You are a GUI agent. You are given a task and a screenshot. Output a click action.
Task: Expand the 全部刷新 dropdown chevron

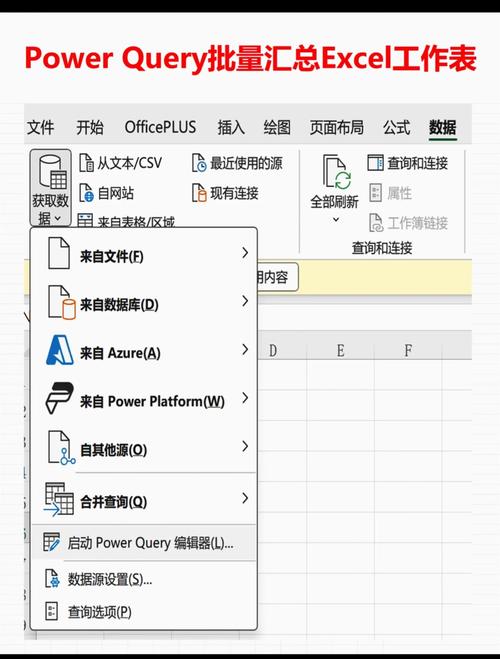point(336,219)
